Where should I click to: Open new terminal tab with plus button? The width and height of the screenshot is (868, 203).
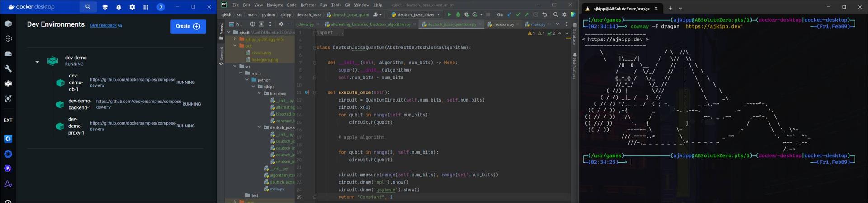click(670, 8)
